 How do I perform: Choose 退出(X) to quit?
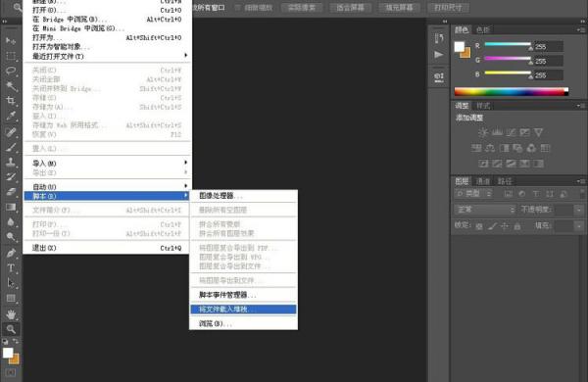point(108,248)
